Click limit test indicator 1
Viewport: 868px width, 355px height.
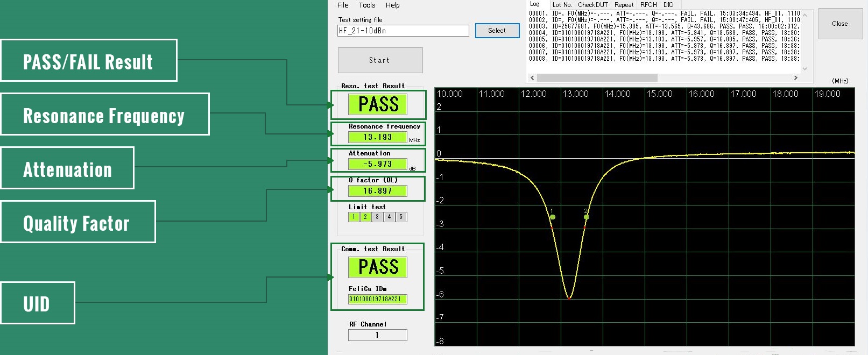pyautogui.click(x=354, y=217)
